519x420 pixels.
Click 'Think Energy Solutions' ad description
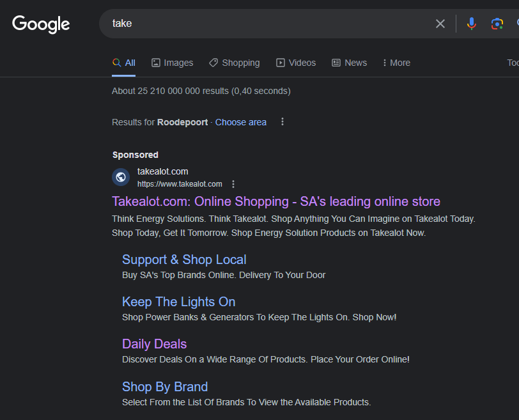tap(293, 226)
